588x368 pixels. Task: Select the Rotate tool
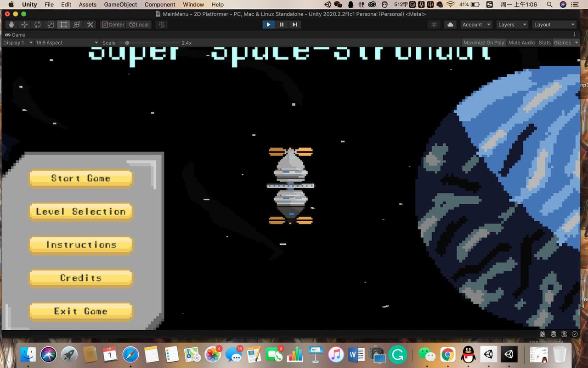pos(38,24)
